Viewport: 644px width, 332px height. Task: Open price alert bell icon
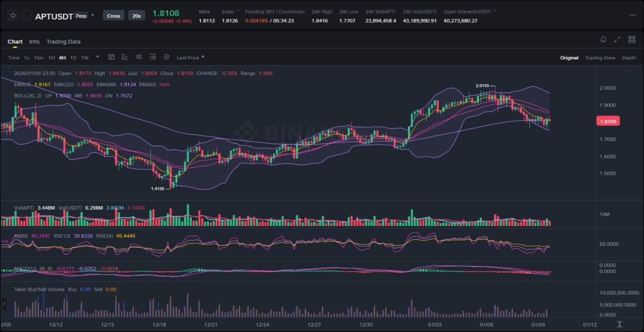point(603,39)
